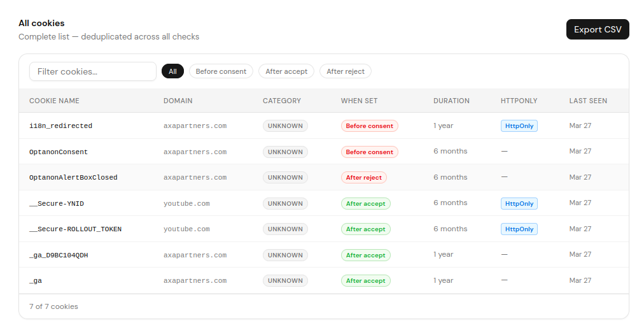The image size is (644, 330).
Task: Sort by Domain column header
Action: 178,101
